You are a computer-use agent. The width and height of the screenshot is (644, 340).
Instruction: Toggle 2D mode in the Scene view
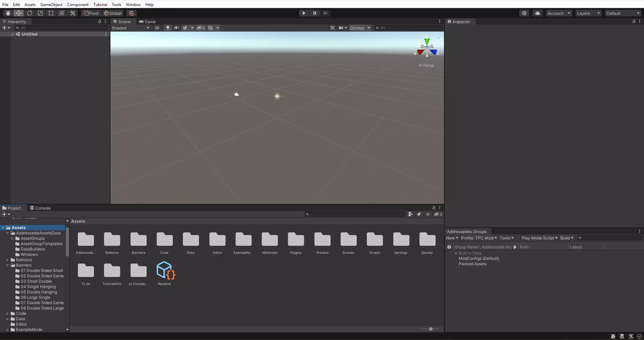pos(157,28)
